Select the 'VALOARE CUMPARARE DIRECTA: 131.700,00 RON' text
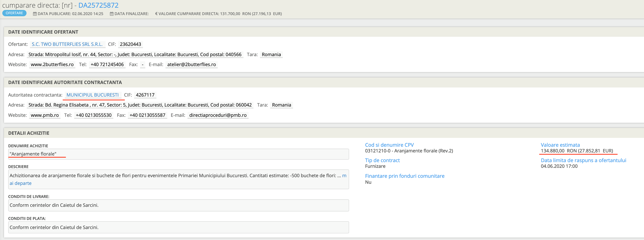The image size is (644, 240). pyautogui.click(x=204, y=14)
